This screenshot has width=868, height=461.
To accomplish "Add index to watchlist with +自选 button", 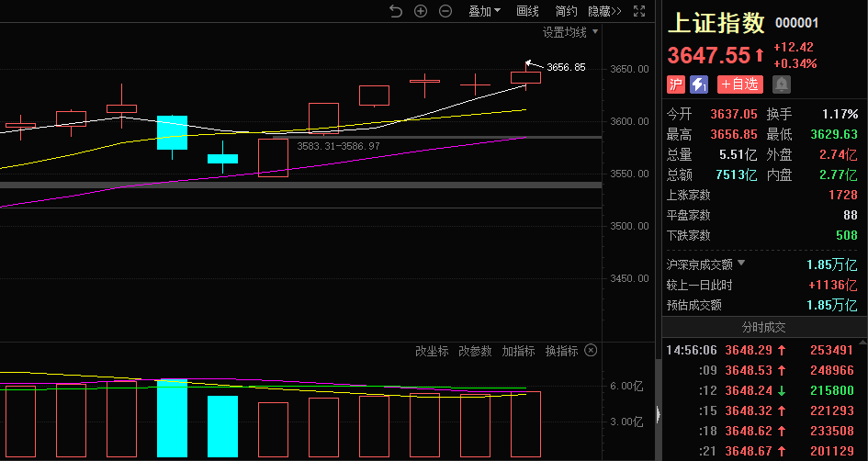I will [x=740, y=84].
